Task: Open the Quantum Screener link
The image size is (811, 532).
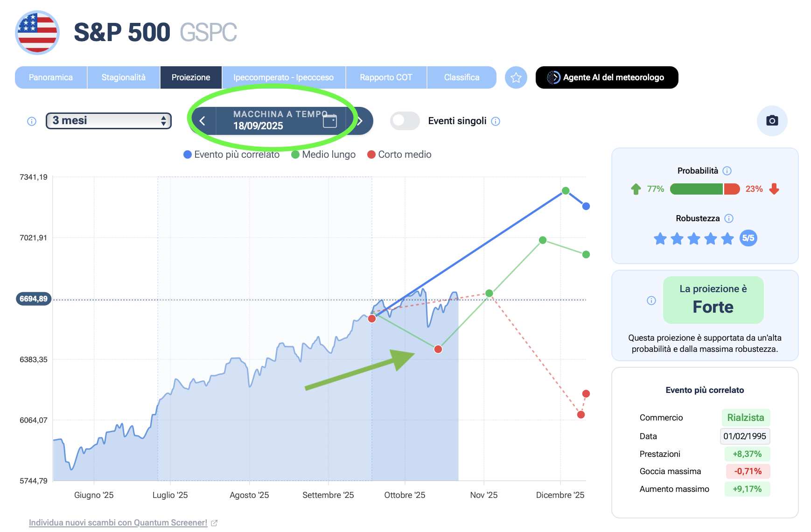Action: click(118, 523)
